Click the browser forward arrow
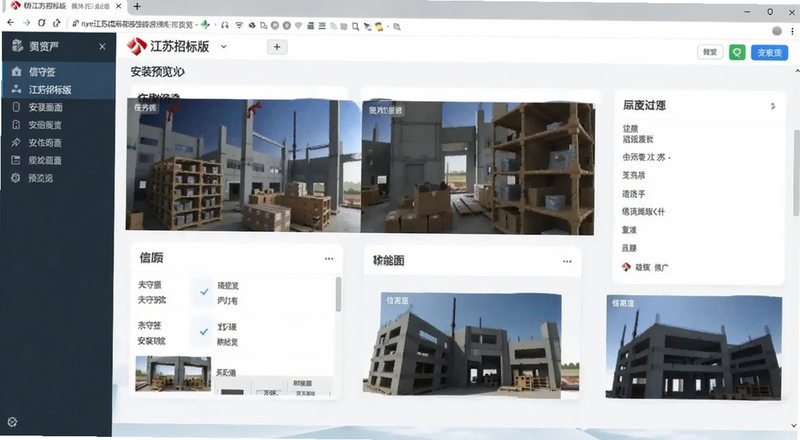This screenshot has height=440, width=800. (x=27, y=23)
